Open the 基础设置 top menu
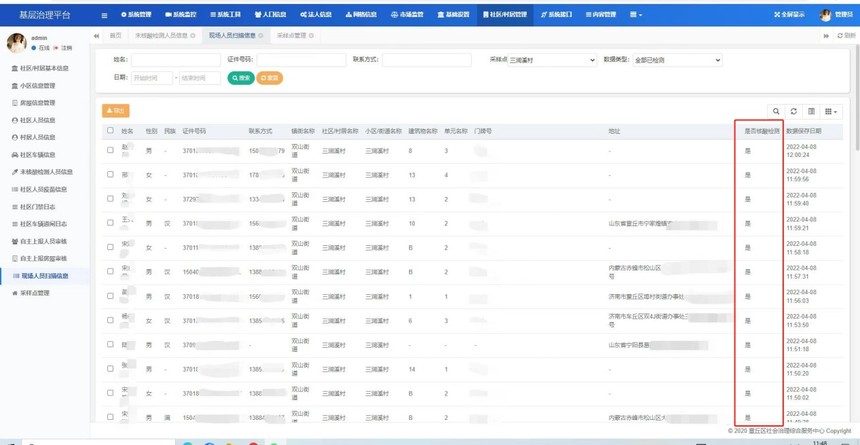Screen dimensions: 860x445 (x=453, y=15)
